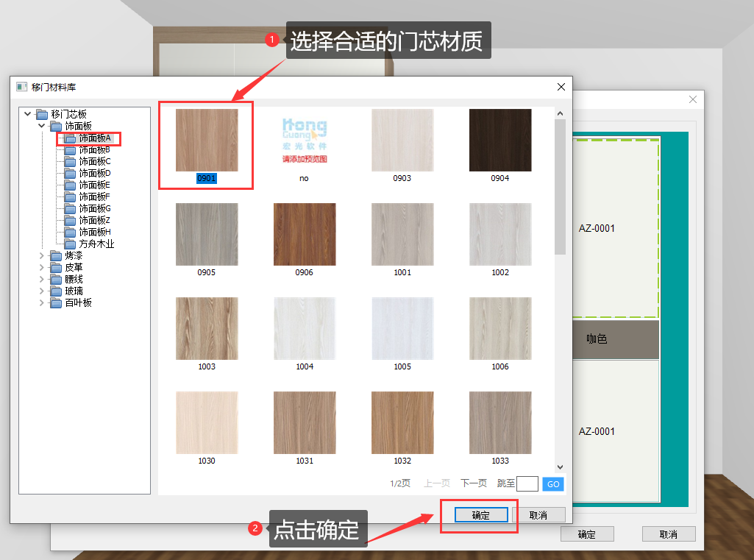Image resolution: width=754 pixels, height=560 pixels.
Task: Pick material thumbnail 1003
Action: click(207, 329)
